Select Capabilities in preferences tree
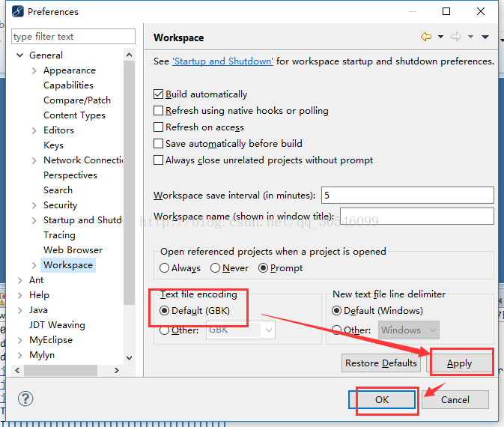This screenshot has height=427, width=504. [x=68, y=85]
